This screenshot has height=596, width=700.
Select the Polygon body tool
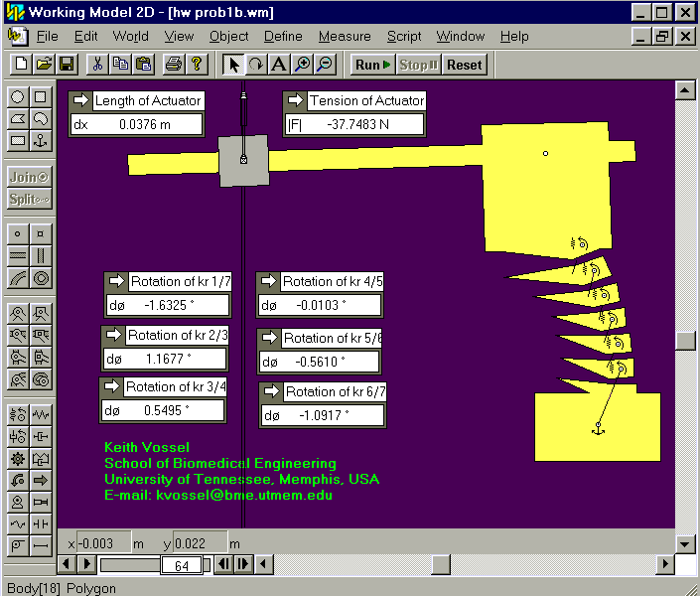[x=18, y=119]
